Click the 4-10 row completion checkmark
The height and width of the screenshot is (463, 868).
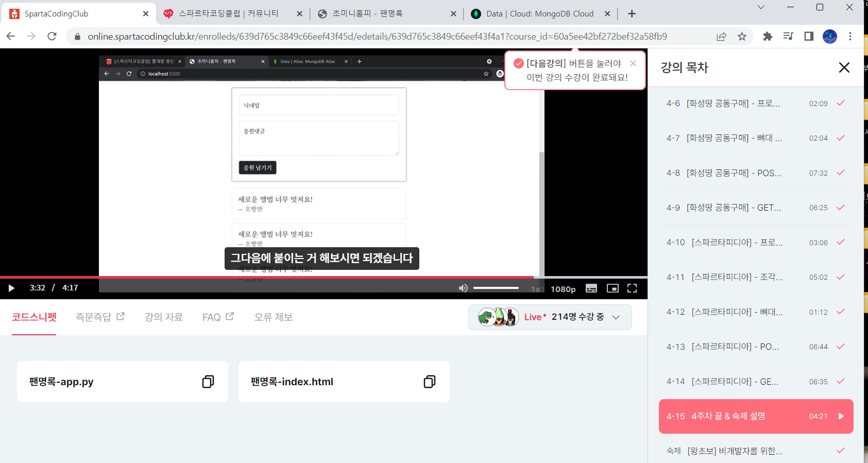click(x=841, y=242)
